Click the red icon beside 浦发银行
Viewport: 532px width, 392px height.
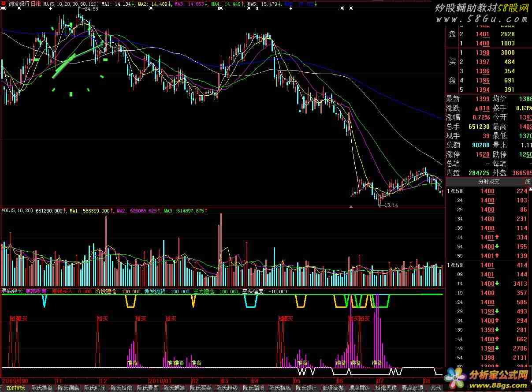pyautogui.click(x=4, y=4)
